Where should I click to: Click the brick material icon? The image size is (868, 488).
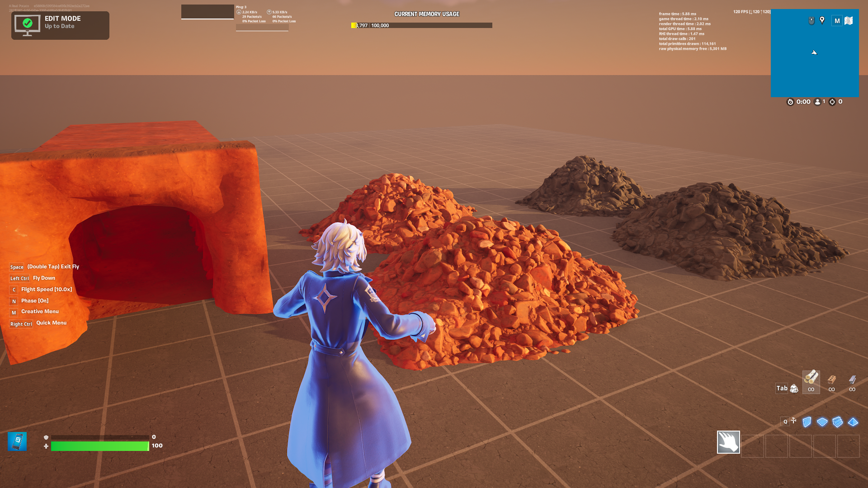click(x=832, y=380)
